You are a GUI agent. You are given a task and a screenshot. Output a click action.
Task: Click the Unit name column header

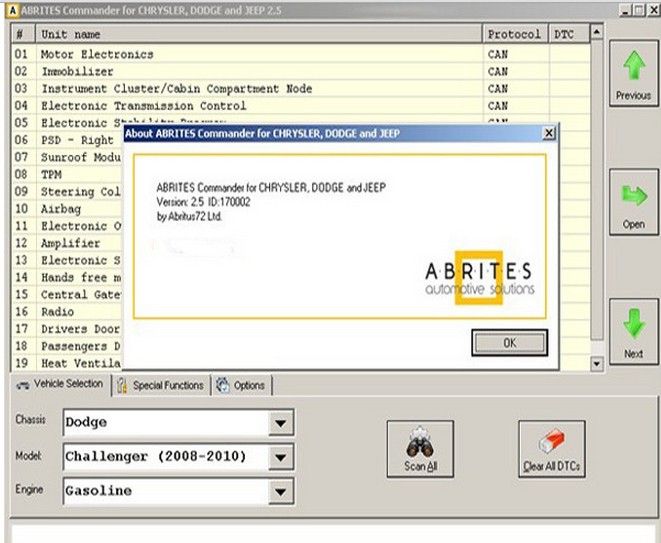point(259,34)
